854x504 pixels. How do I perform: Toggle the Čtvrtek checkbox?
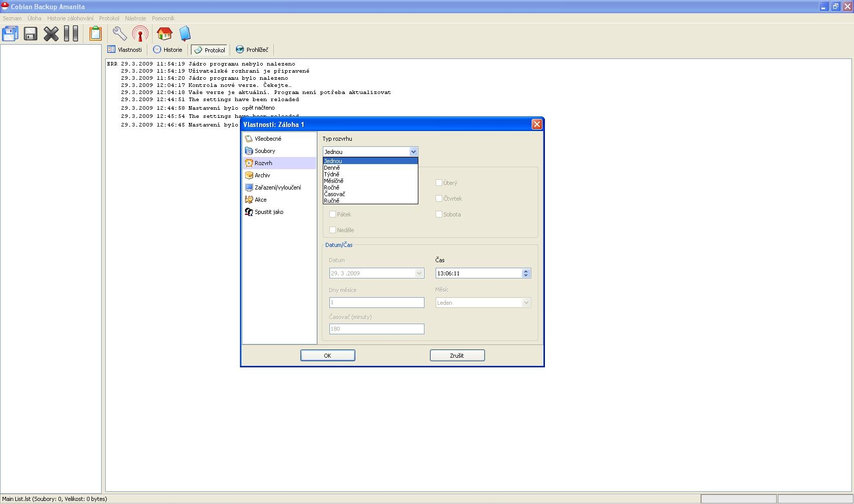pos(439,198)
